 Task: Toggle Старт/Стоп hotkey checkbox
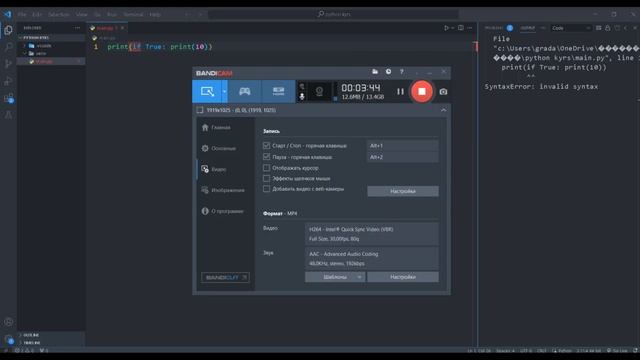point(267,145)
